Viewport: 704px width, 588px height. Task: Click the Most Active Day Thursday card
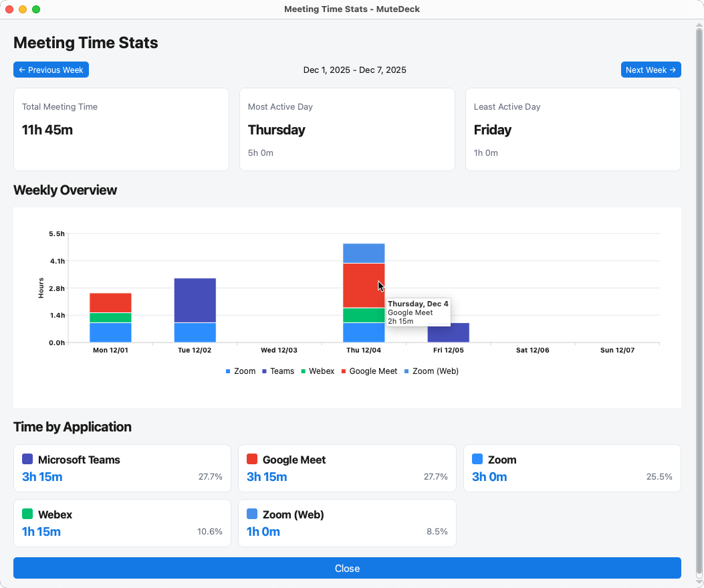coord(347,129)
